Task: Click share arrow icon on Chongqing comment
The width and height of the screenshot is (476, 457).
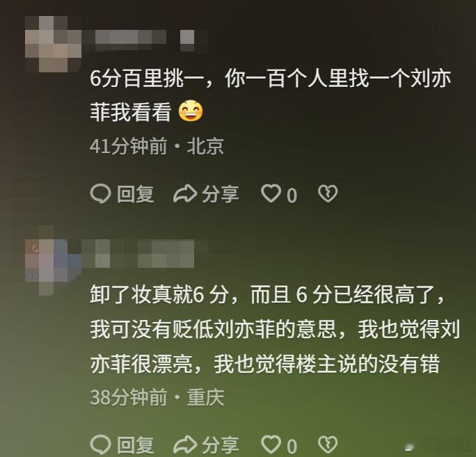Action: (x=185, y=445)
